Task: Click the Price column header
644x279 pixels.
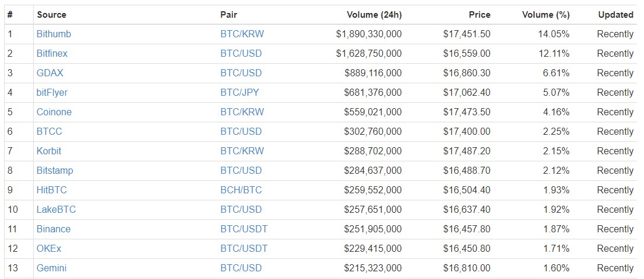Action: coord(478,14)
